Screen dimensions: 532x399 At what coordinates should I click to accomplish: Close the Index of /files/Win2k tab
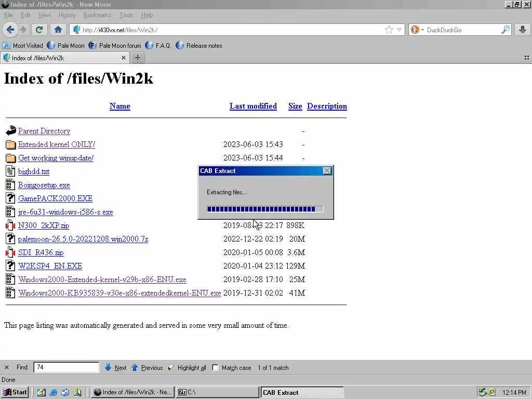coord(124,58)
